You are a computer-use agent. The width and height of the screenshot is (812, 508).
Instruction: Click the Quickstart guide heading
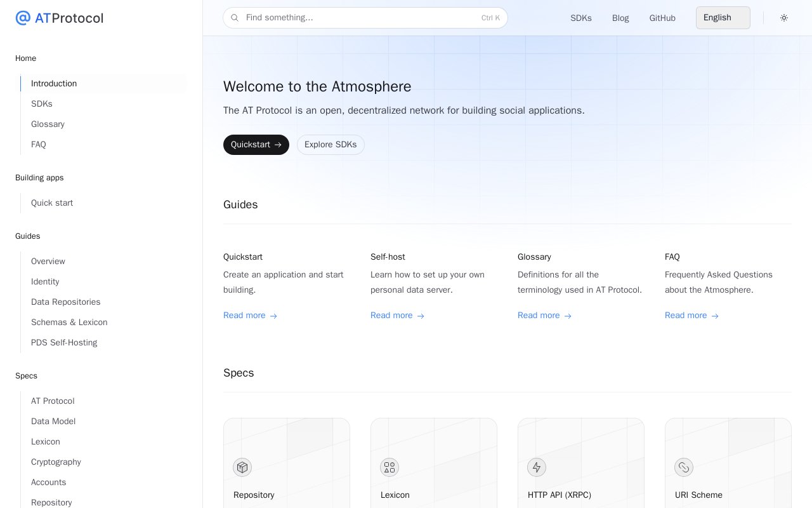click(x=243, y=257)
